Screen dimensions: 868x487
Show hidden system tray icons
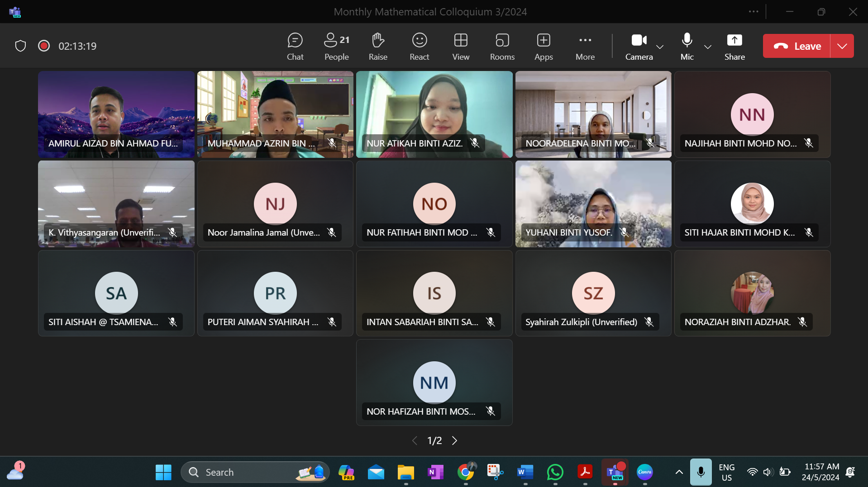679,472
